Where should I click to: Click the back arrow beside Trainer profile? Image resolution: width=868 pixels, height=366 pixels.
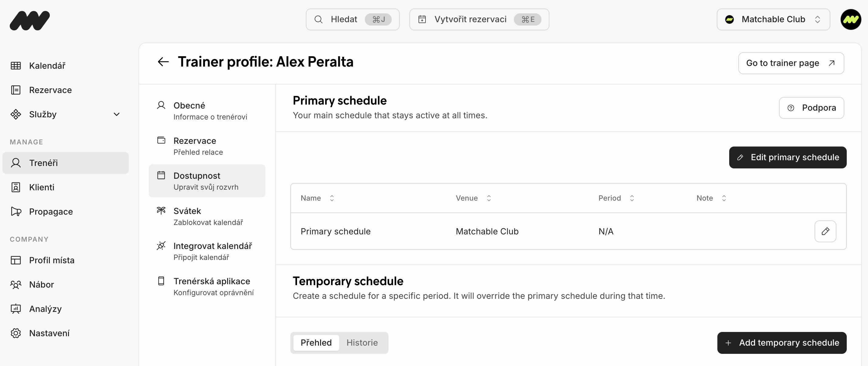[x=163, y=62]
